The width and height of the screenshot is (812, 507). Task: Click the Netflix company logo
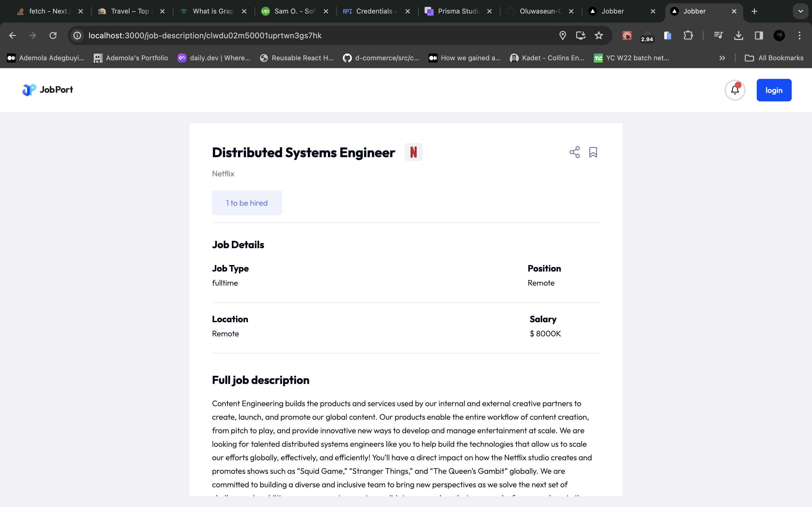point(413,152)
